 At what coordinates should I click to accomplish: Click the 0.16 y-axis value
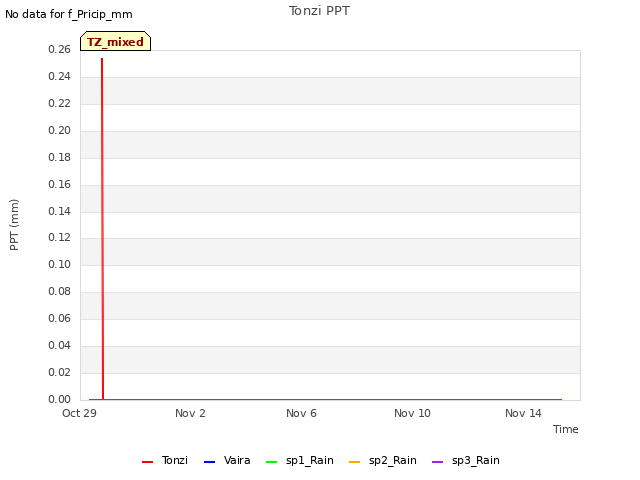[x=59, y=184]
